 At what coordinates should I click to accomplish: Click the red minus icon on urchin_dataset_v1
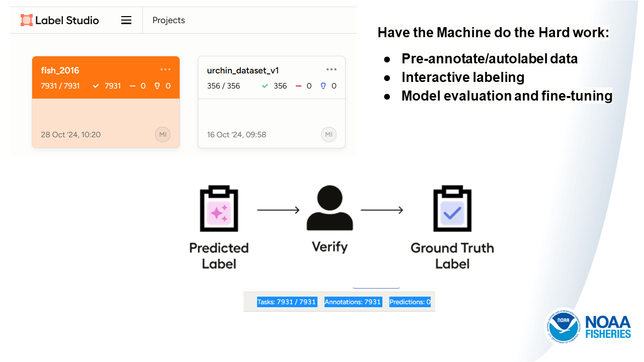(x=298, y=86)
